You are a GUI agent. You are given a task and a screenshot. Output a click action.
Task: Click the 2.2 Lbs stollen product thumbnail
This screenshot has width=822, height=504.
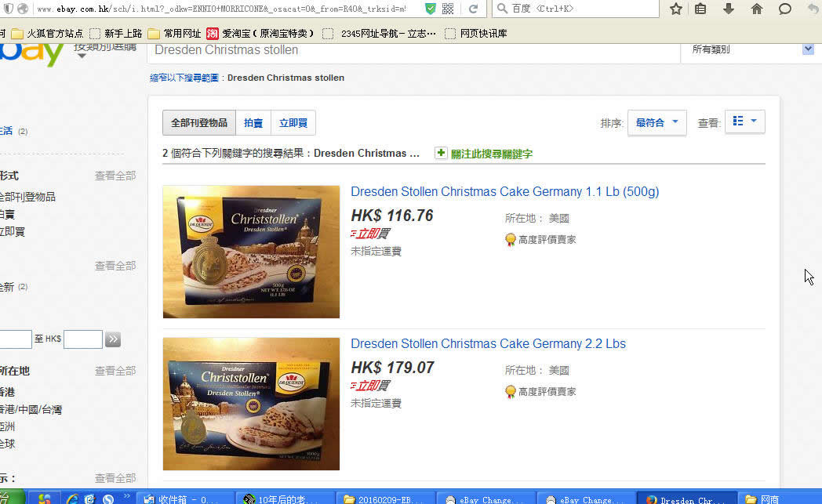(x=251, y=404)
